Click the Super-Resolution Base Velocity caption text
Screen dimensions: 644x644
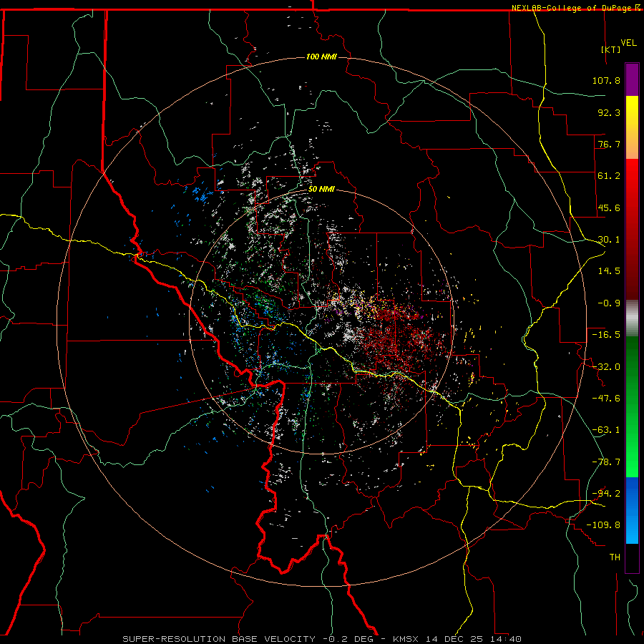(x=219, y=639)
